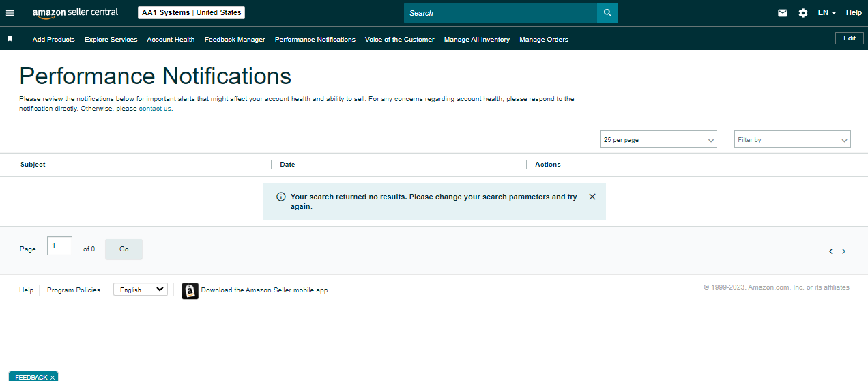Click AA1 Systems United States account switcher
Viewport: 868px width, 381px height.
191,13
